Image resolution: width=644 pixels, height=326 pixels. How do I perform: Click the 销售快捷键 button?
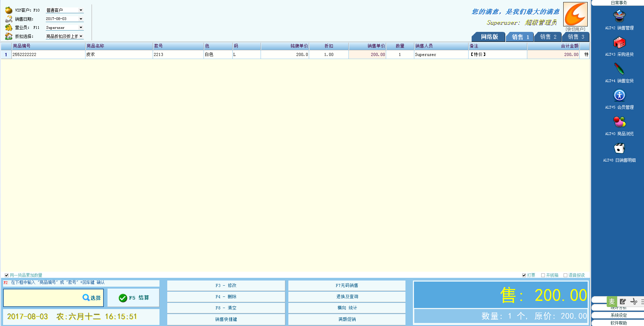point(226,320)
